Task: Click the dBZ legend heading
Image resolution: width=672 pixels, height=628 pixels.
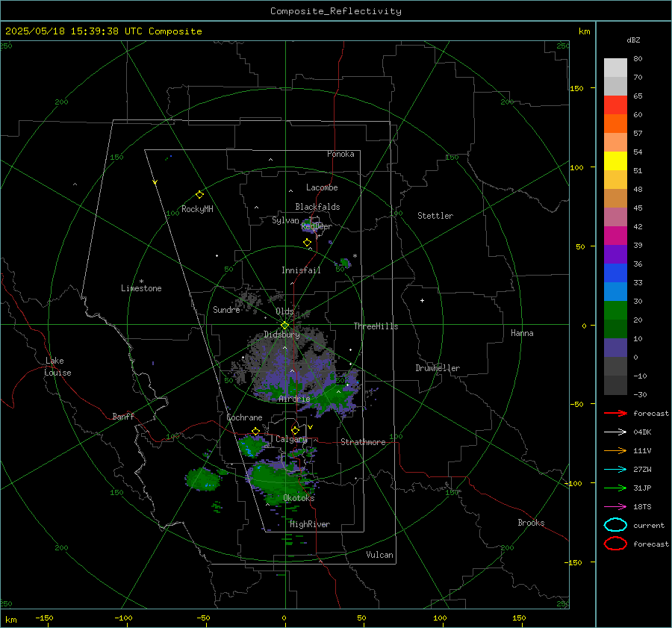Action: (633, 40)
